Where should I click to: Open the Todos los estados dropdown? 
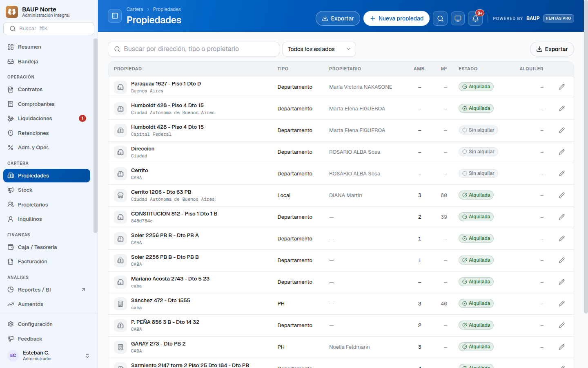pos(319,49)
